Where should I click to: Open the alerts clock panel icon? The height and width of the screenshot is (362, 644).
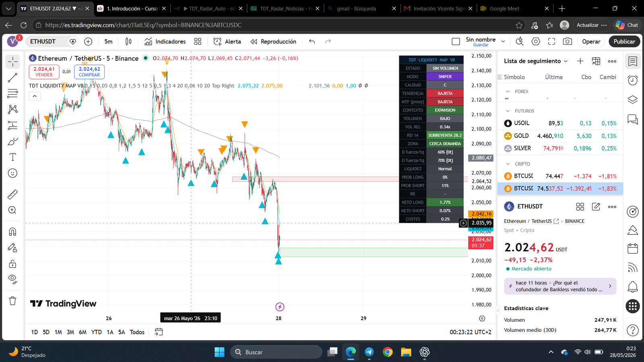pos(633,80)
